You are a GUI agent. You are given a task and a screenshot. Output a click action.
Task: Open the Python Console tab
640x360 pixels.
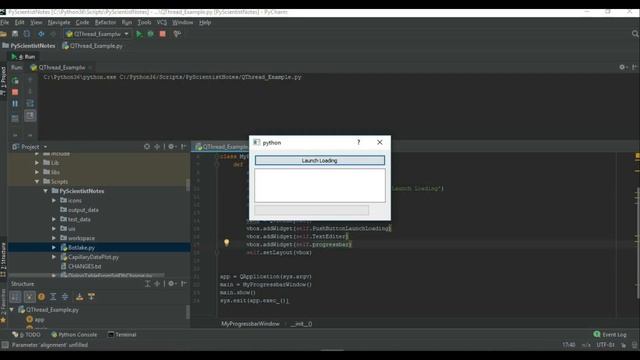(x=74, y=335)
